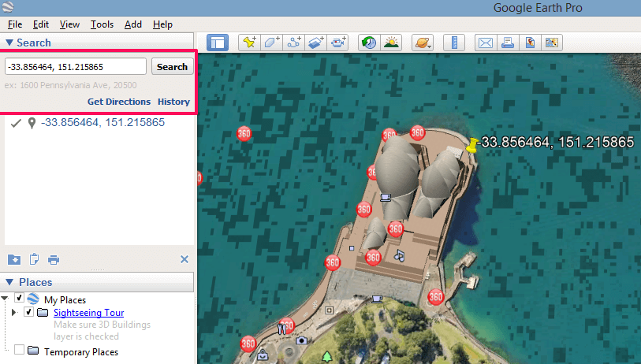Toggle the sidebar visibility button
Screen dimensions: 641x364
pyautogui.click(x=217, y=43)
